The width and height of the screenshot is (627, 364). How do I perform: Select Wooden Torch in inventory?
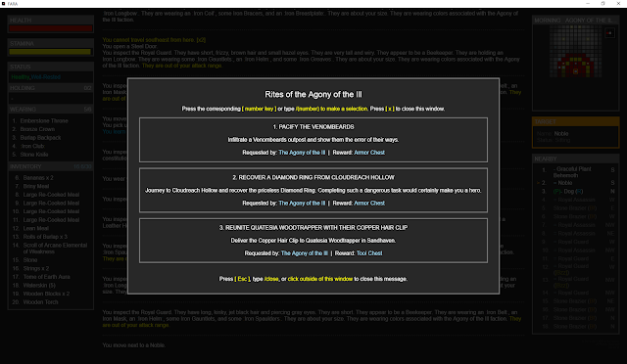[x=40, y=301]
